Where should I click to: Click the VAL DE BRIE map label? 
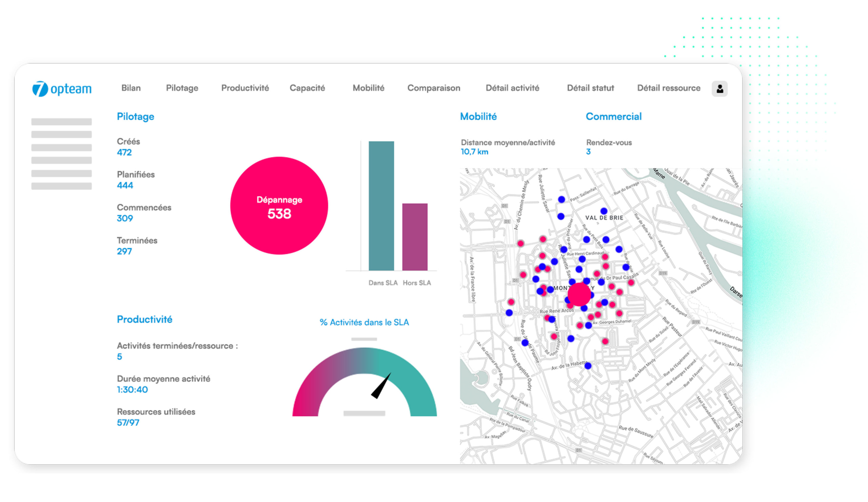[x=604, y=218]
